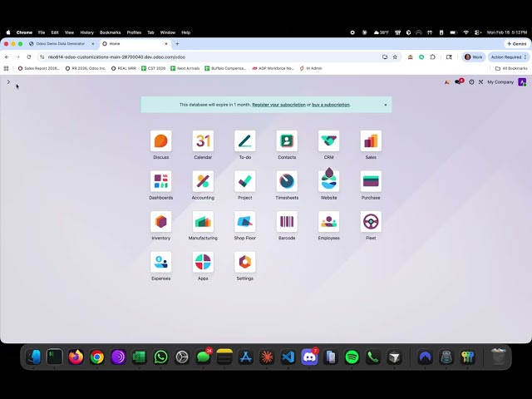
Task: Open the Expenses app
Action: click(x=160, y=262)
